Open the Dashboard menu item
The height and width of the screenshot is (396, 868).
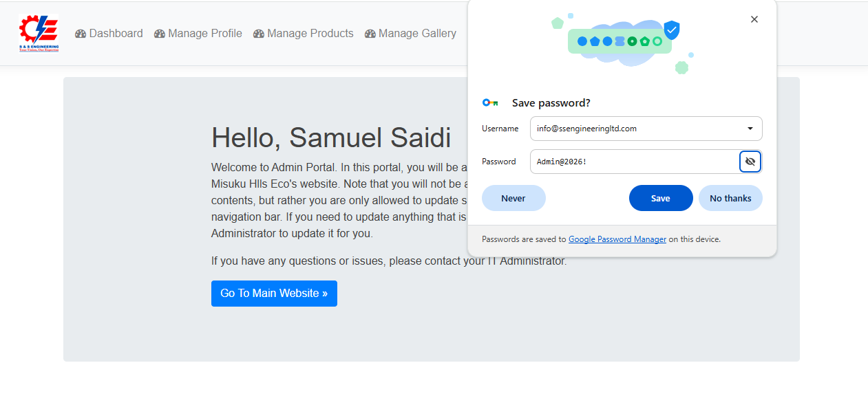click(109, 34)
